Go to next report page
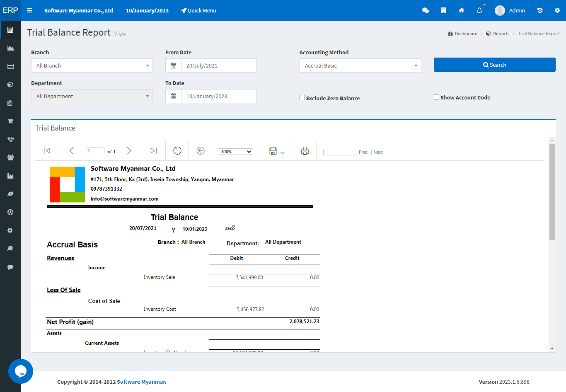Viewport: 566px width, 392px height. point(129,150)
